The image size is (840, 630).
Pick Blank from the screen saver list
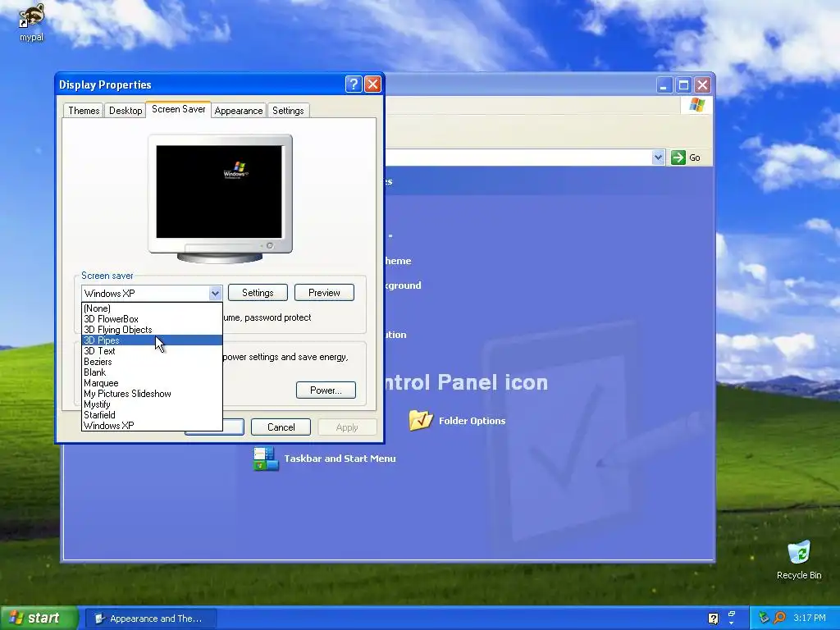152,372
